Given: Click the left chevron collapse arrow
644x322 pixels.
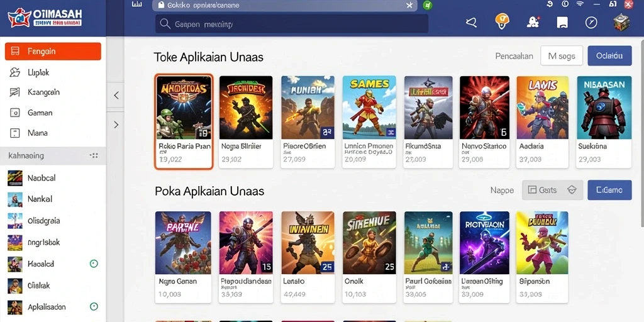Looking at the screenshot, I should click(116, 96).
